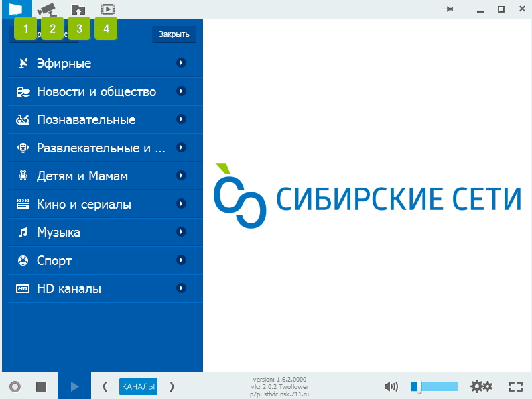The image size is (532, 399).
Task: Open the folder upload tab
Action: (78, 9)
